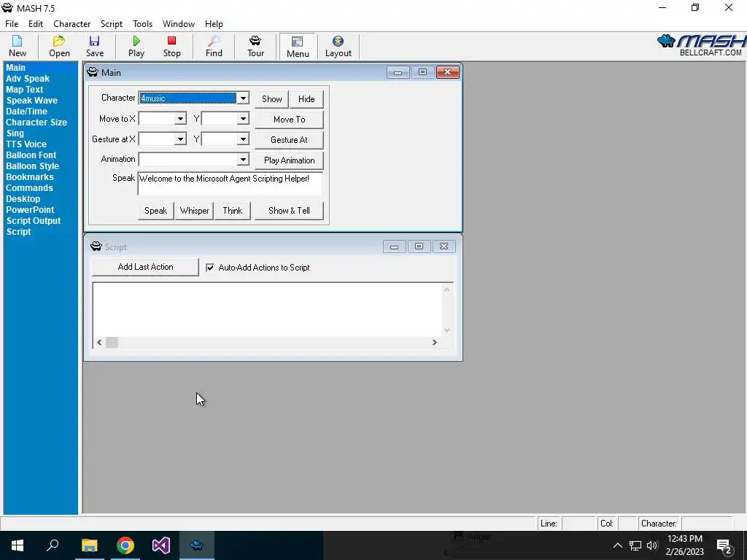Screen dimensions: 747x560
Task: Expand the Move to Y dropdown
Action: [x=243, y=119]
